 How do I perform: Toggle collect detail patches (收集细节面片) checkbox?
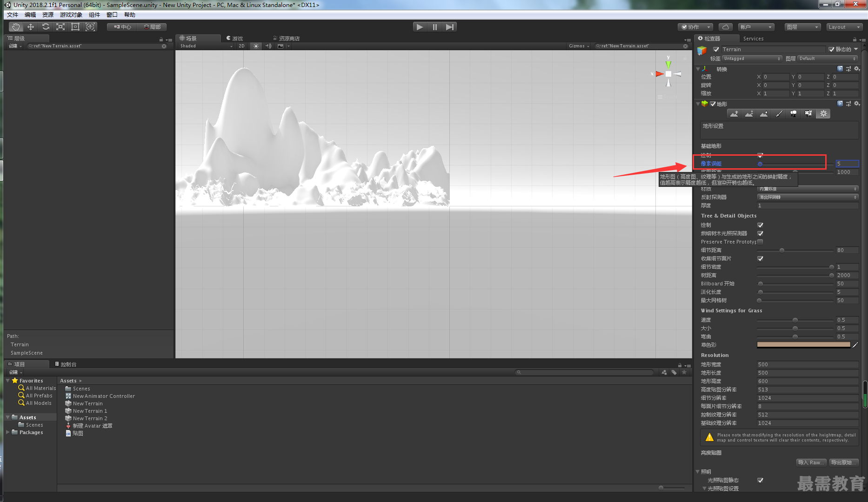(760, 258)
